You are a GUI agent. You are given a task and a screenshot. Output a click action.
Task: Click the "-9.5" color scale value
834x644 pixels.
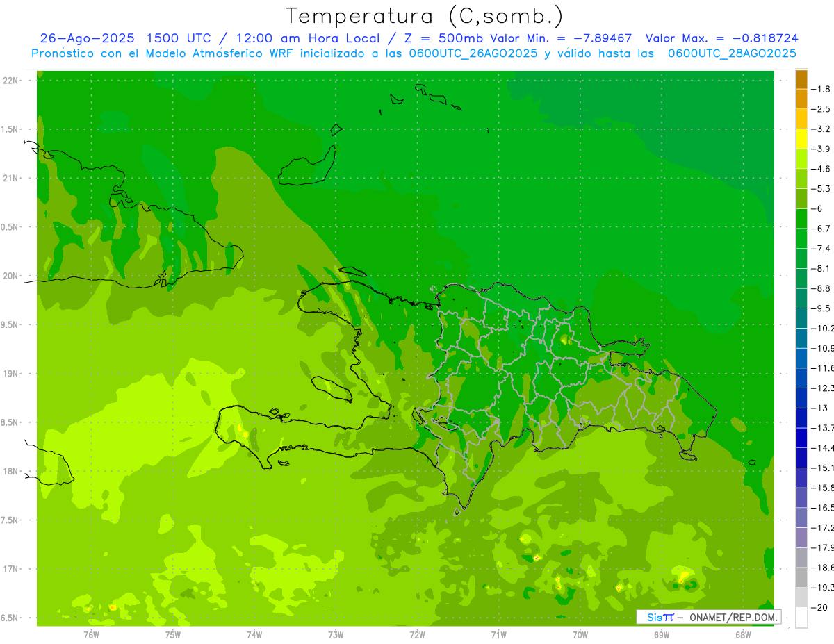(x=821, y=308)
